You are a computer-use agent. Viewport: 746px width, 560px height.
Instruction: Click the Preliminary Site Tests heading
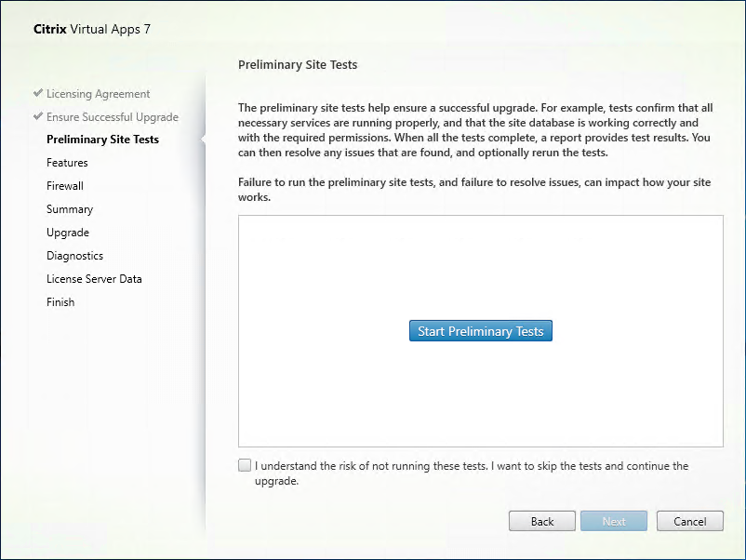(x=298, y=65)
